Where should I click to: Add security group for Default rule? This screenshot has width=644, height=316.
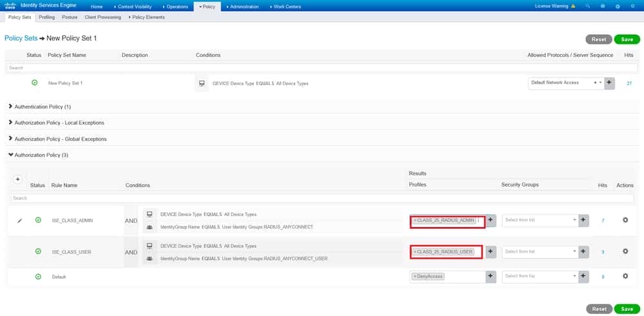tap(583, 276)
